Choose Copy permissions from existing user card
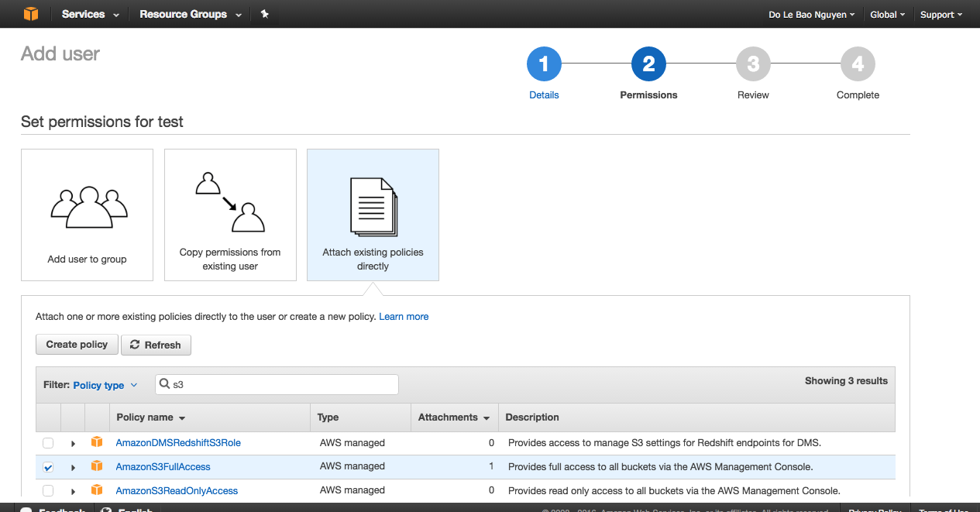The width and height of the screenshot is (980, 512). 230,215
